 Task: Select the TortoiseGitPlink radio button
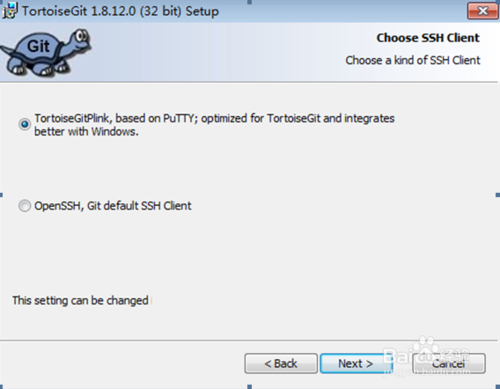click(24, 124)
